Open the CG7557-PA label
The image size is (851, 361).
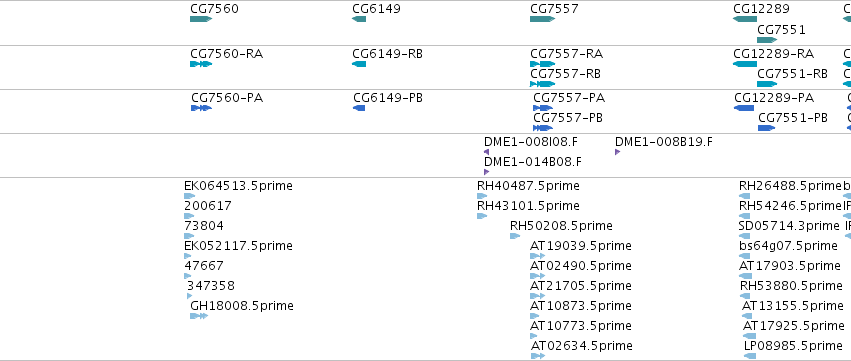pos(569,98)
